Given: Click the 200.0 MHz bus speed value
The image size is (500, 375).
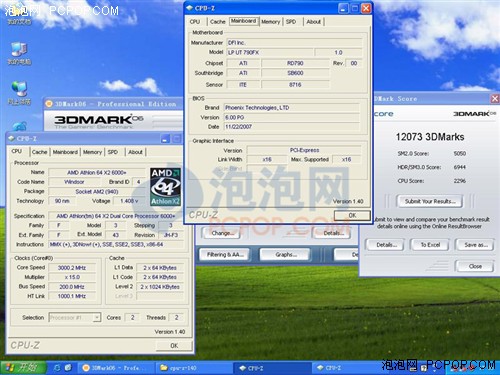Looking at the screenshot, I should pos(72,287).
